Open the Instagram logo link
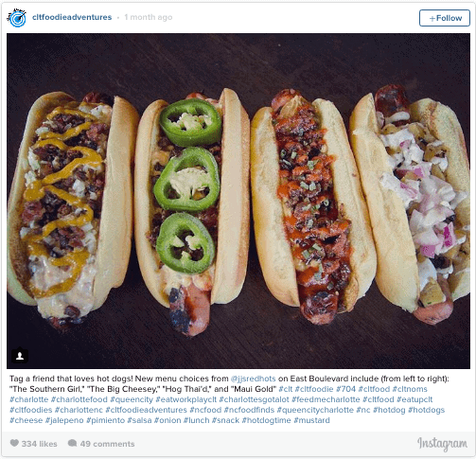 (442, 444)
